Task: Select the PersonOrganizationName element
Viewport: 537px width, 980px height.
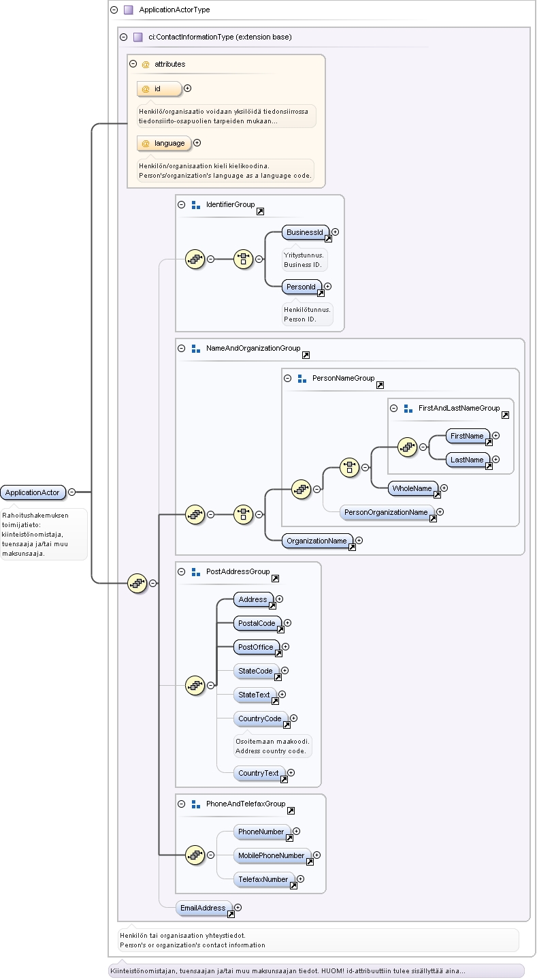Action: tap(387, 512)
